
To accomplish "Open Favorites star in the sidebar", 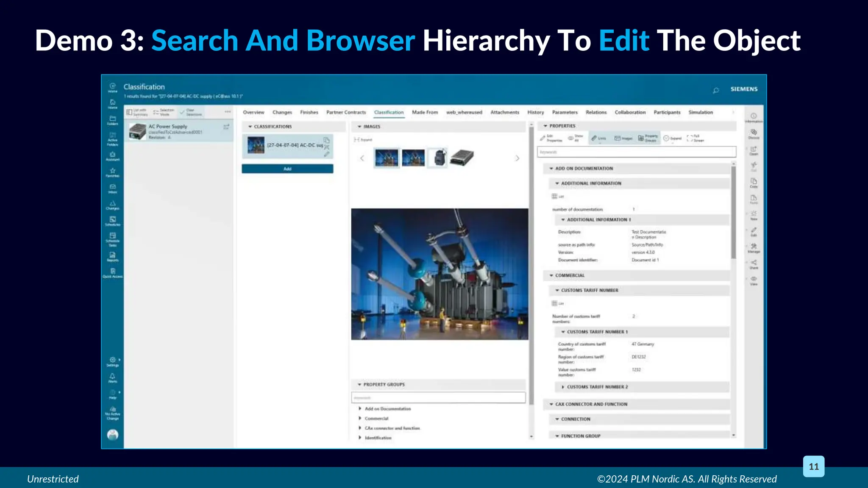I will point(113,172).
